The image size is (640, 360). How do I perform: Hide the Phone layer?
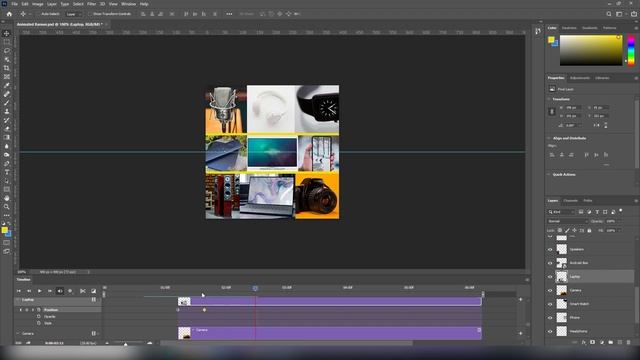coord(550,318)
